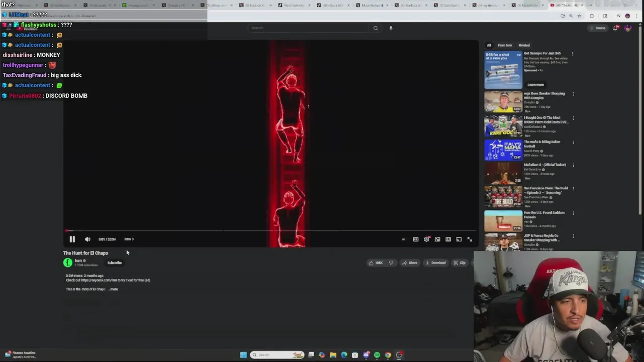Click Learn more on Ozempic ad
Screen dimensions: 644x362
(535, 85)
